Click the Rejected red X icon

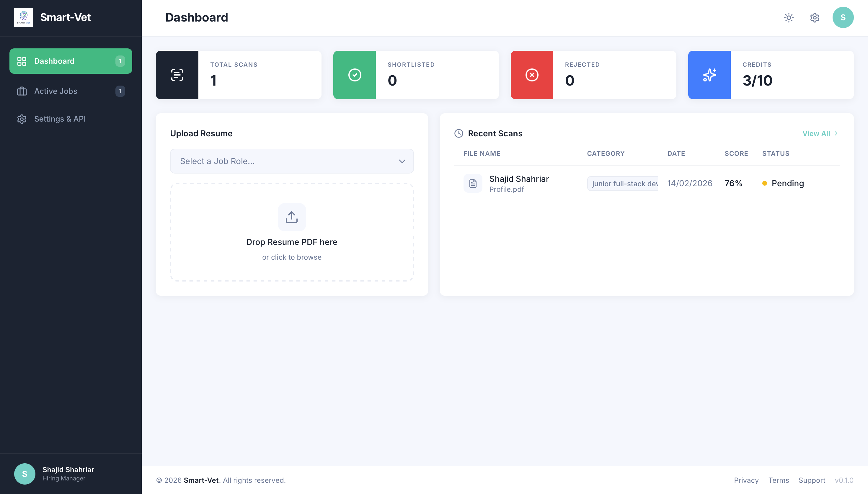pyautogui.click(x=532, y=75)
